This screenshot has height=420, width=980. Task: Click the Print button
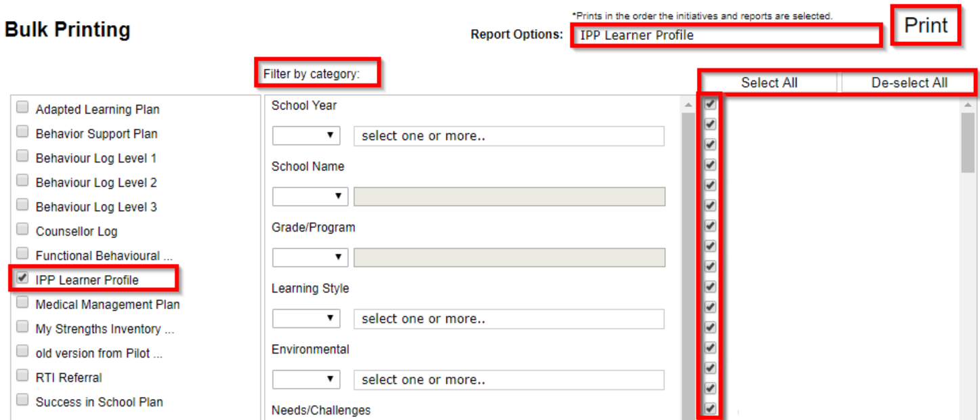926,26
